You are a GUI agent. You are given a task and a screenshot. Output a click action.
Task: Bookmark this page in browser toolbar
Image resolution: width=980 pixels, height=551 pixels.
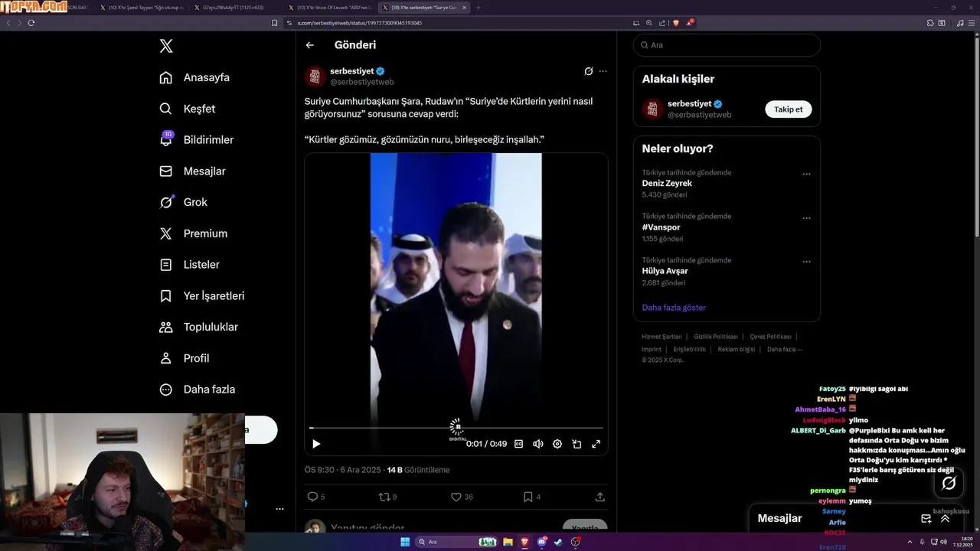pyautogui.click(x=275, y=23)
